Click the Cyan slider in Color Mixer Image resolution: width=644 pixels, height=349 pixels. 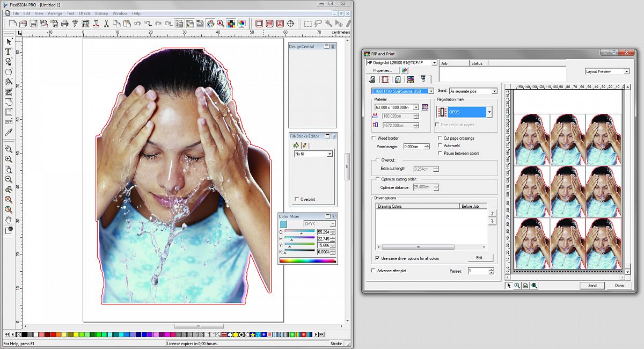[x=299, y=231]
